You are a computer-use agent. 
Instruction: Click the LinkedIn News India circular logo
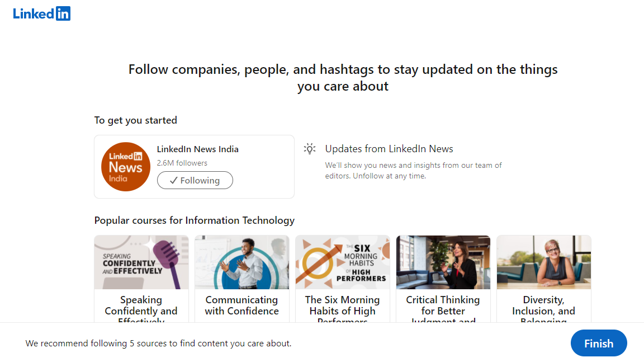pyautogui.click(x=125, y=166)
